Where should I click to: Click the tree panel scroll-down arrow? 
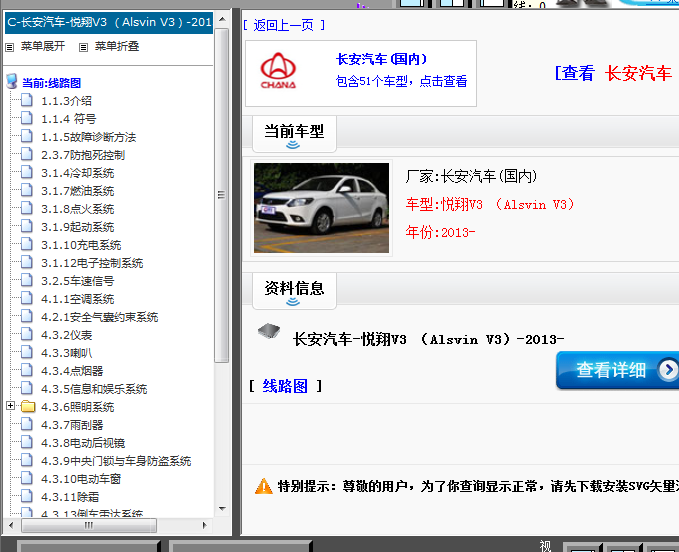coord(222,509)
